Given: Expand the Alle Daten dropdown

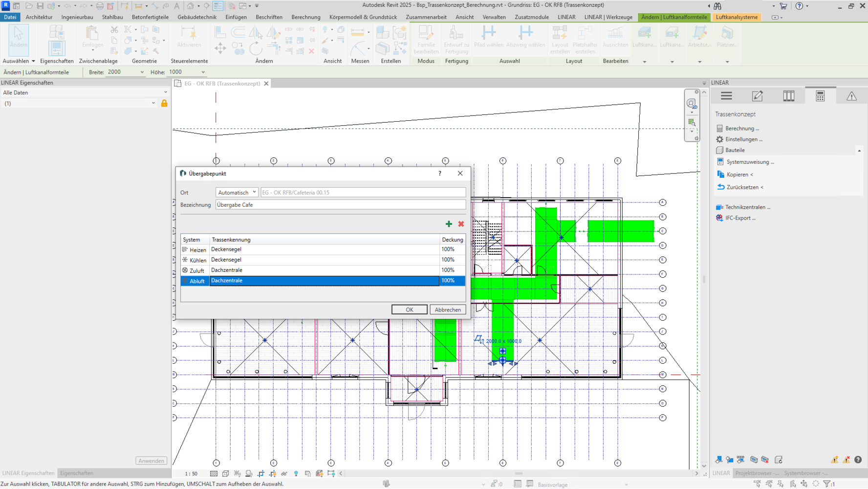Looking at the screenshot, I should click(165, 92).
